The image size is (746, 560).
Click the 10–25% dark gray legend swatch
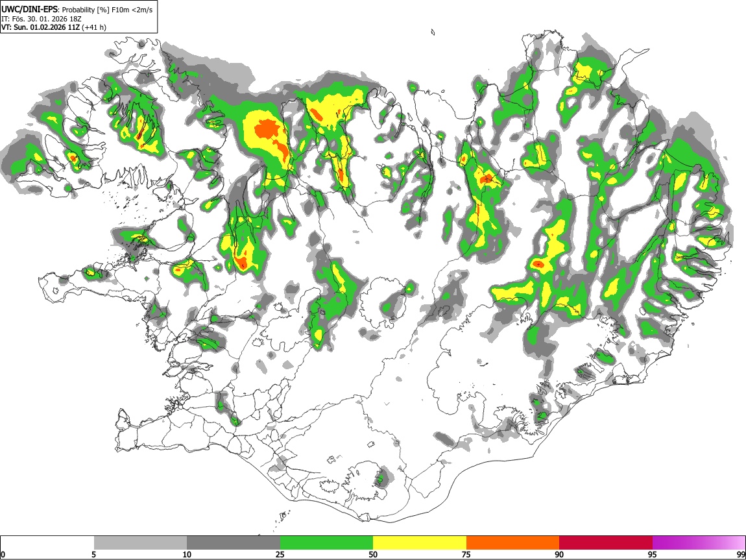[x=234, y=543]
